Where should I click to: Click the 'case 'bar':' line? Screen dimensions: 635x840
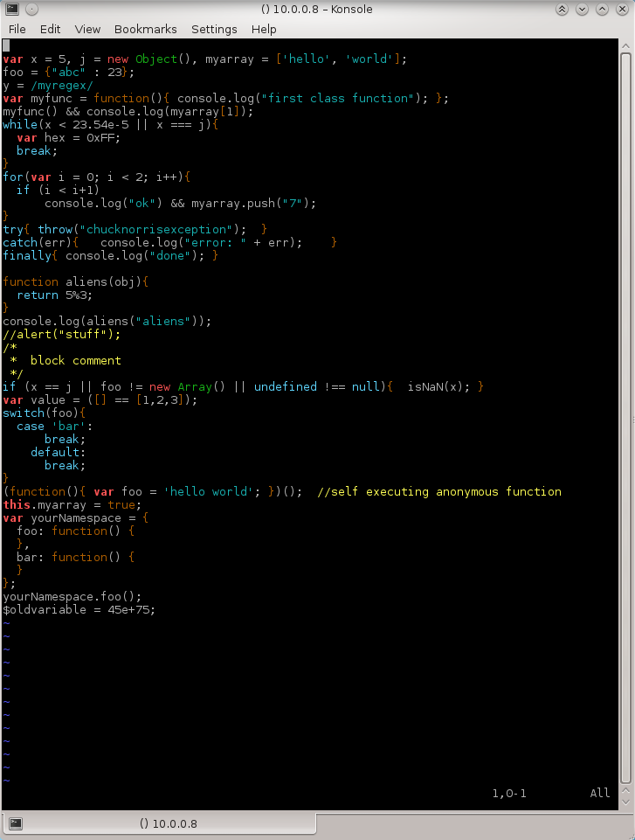tap(55, 427)
